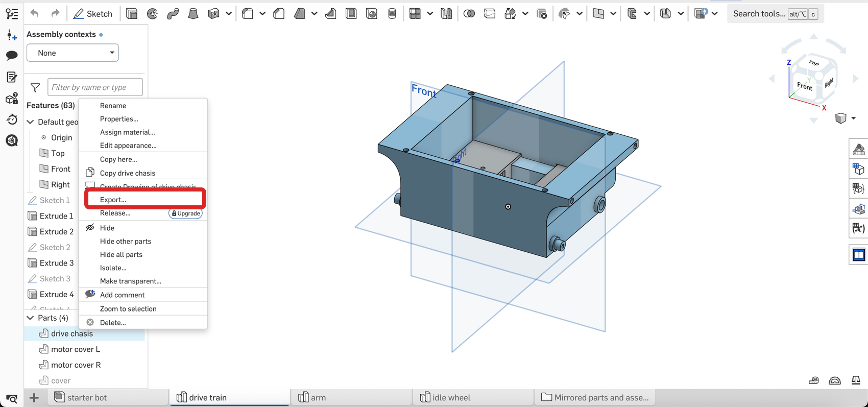Screen dimensions: 868x407
Task: Open the comments panel from left sidebar
Action: (x=12, y=55)
